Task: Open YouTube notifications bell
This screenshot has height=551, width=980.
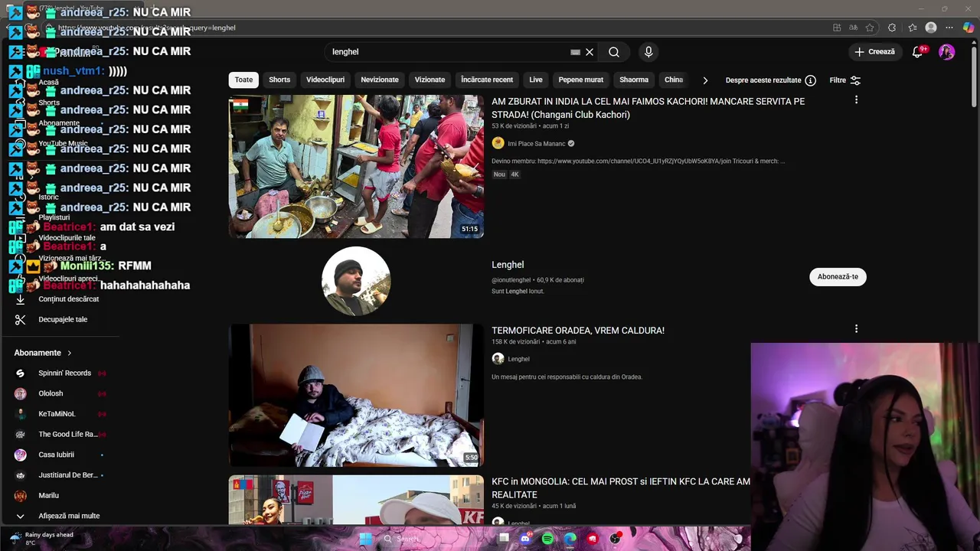Action: tap(917, 52)
